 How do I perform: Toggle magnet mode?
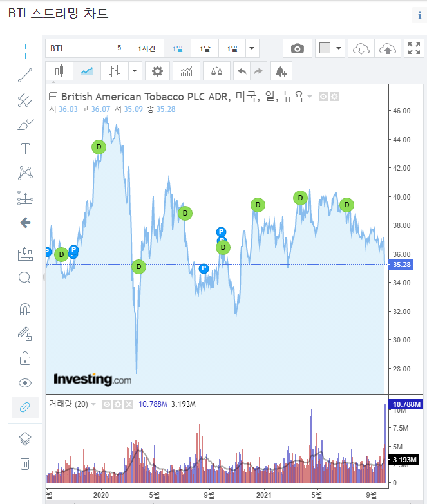[x=25, y=309]
